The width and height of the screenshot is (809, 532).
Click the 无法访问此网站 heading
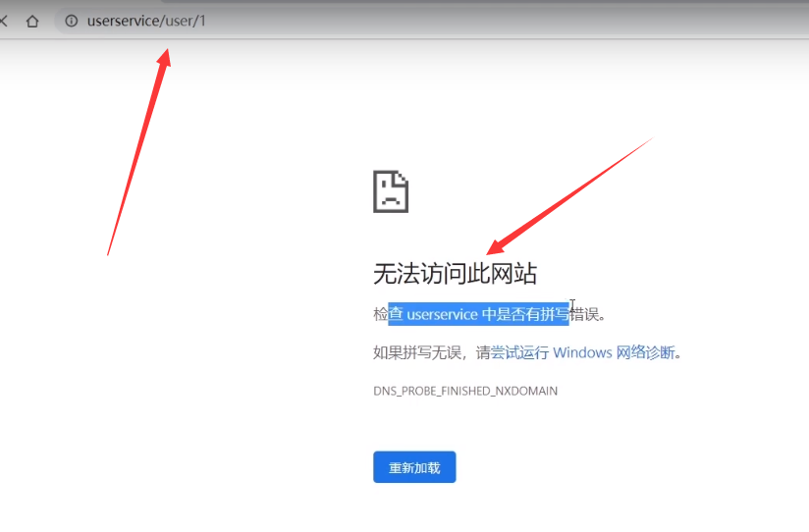click(456, 274)
